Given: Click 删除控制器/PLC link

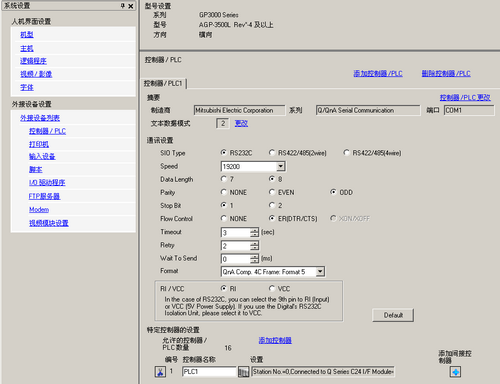Looking at the screenshot, I should point(446,73).
